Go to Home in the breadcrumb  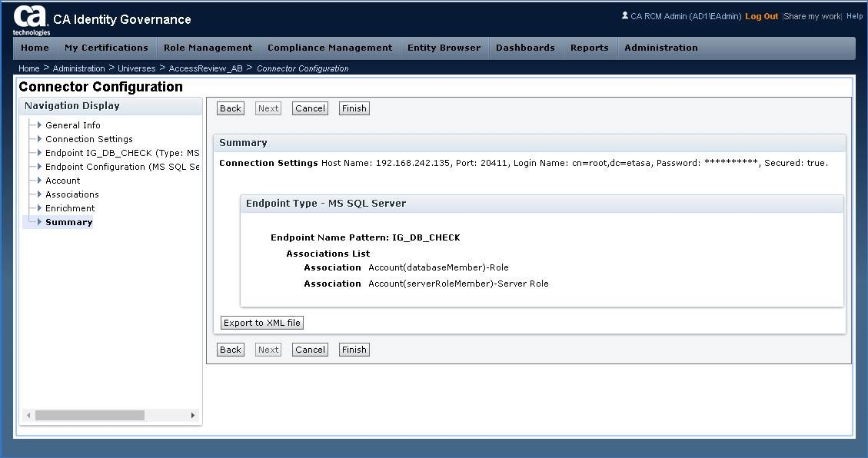point(28,68)
